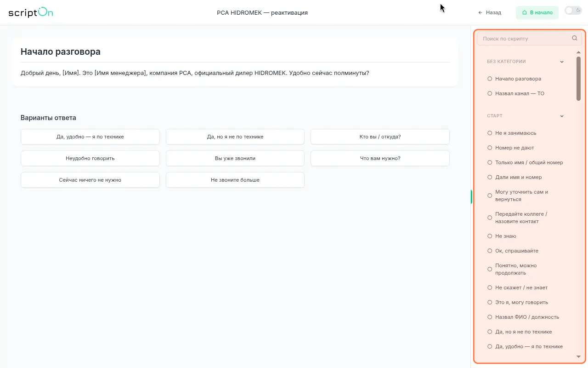
Task: Select the Вы уже звонили answer
Action: coord(235,158)
